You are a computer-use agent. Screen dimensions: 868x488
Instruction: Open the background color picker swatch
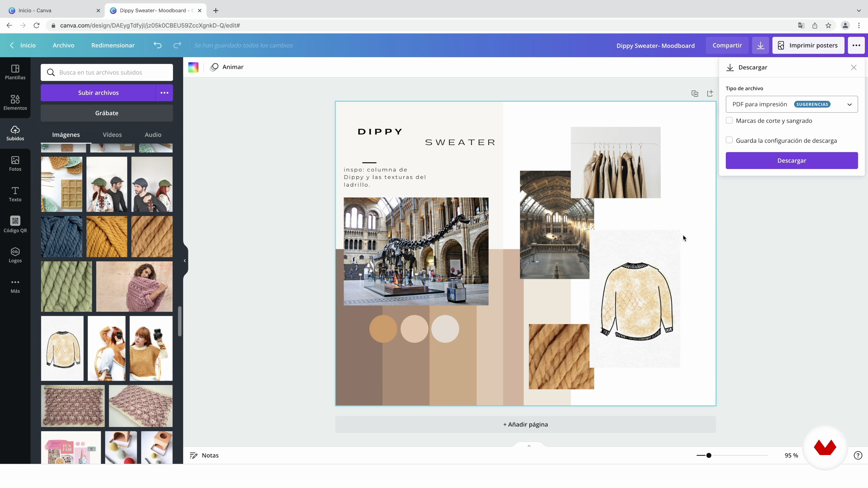pos(193,67)
